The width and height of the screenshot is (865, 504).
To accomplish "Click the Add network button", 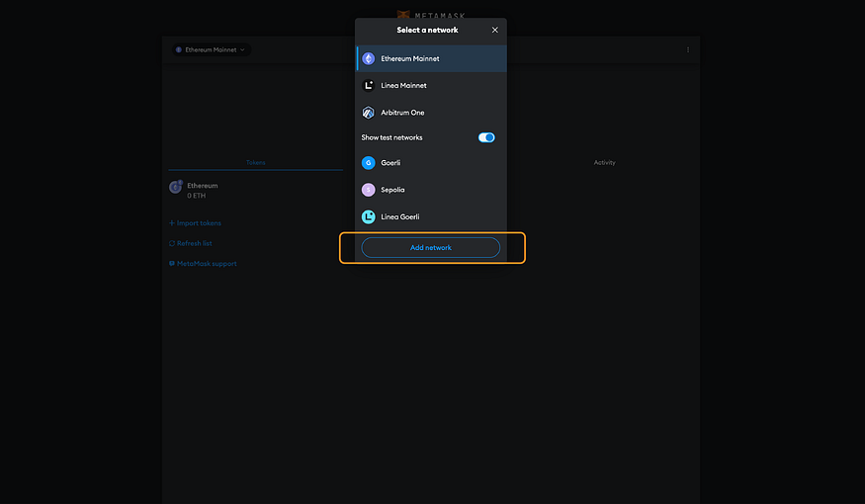I will [x=431, y=248].
